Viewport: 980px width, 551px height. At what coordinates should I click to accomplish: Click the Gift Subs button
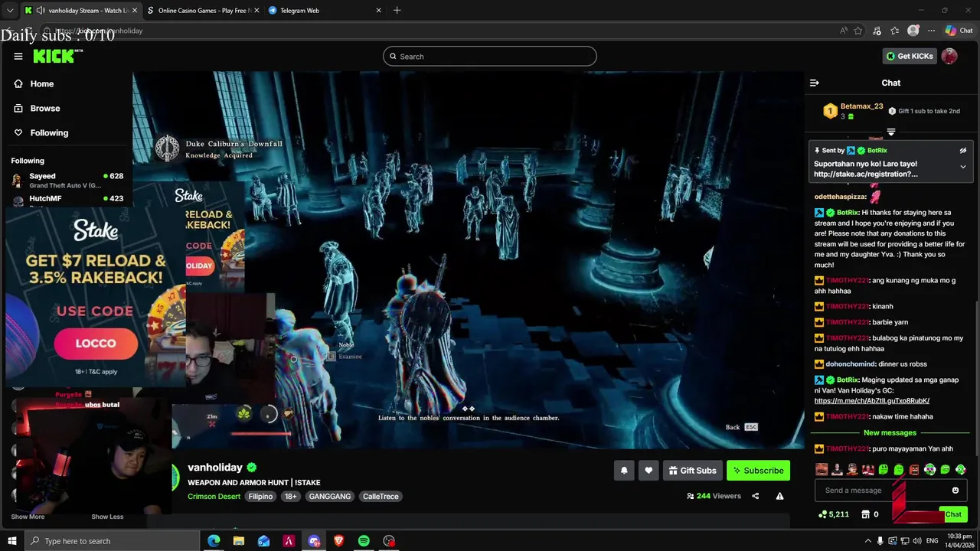pos(691,471)
